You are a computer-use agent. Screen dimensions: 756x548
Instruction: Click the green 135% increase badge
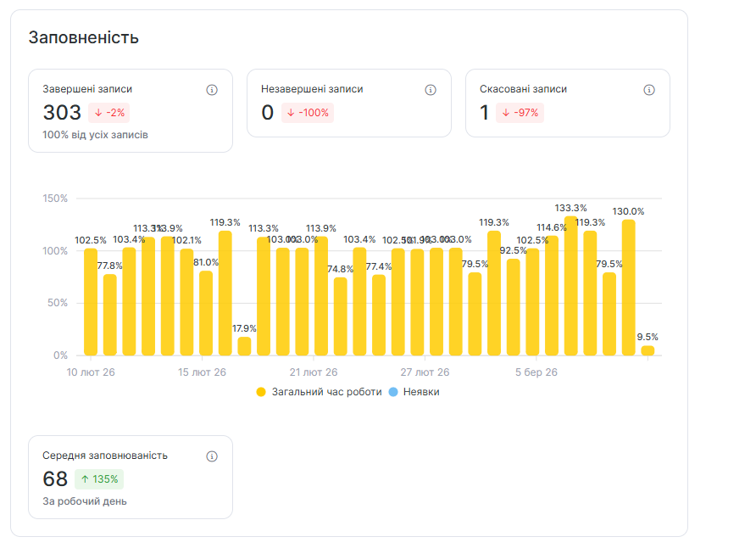[99, 479]
